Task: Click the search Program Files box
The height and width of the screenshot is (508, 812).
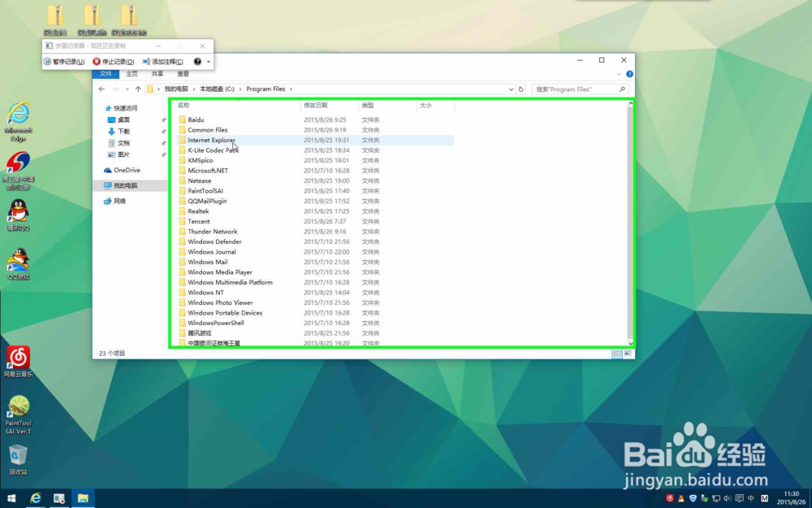Action: tap(580, 89)
